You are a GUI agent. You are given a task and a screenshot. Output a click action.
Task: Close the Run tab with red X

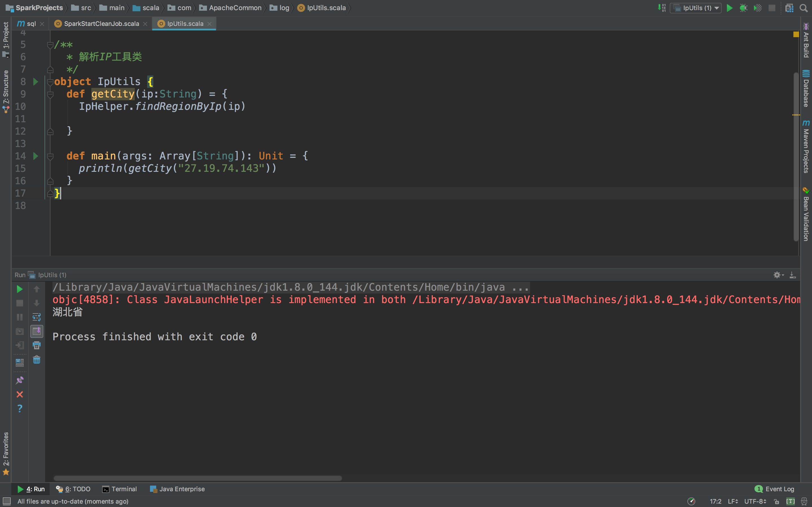click(x=20, y=394)
